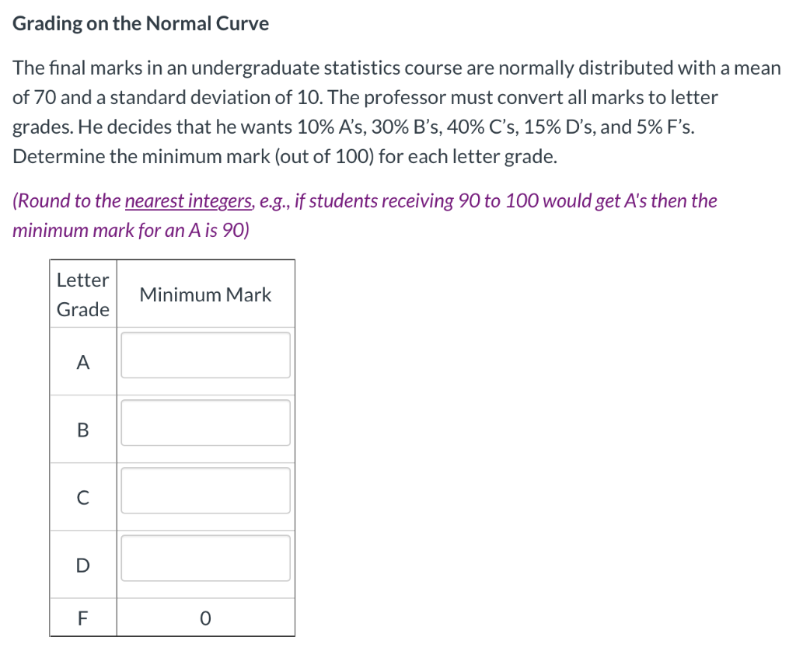Select the letter 'D' row label

point(82,565)
